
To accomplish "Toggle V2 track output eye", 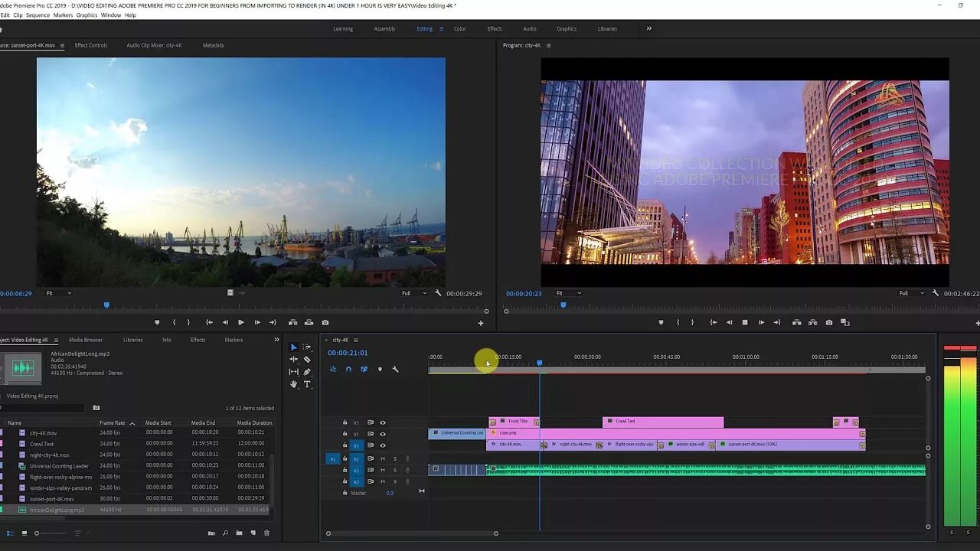I will [x=383, y=434].
